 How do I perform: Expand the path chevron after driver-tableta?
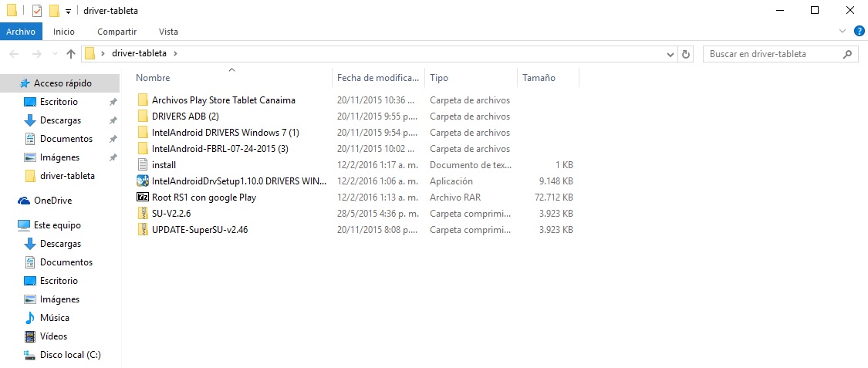point(175,54)
